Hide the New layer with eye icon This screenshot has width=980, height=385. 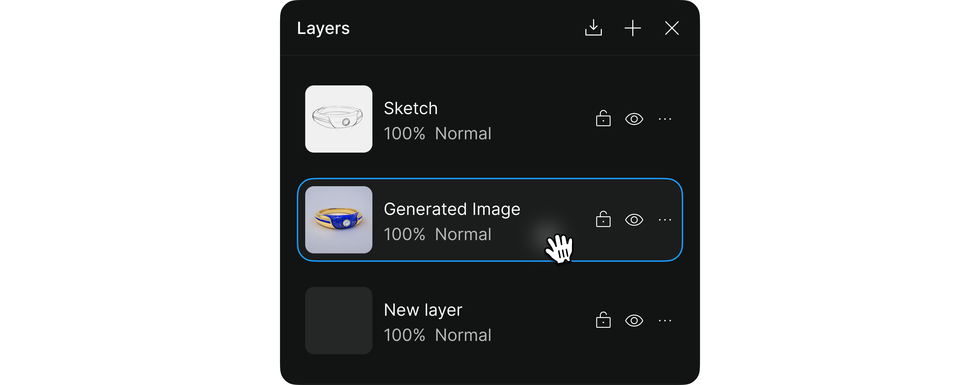coord(634,321)
